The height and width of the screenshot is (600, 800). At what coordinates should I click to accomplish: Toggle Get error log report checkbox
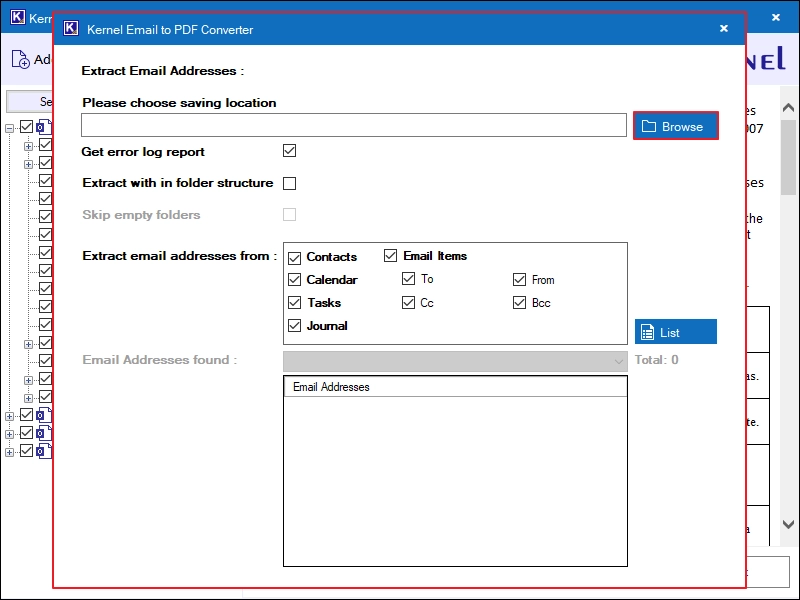(289, 151)
